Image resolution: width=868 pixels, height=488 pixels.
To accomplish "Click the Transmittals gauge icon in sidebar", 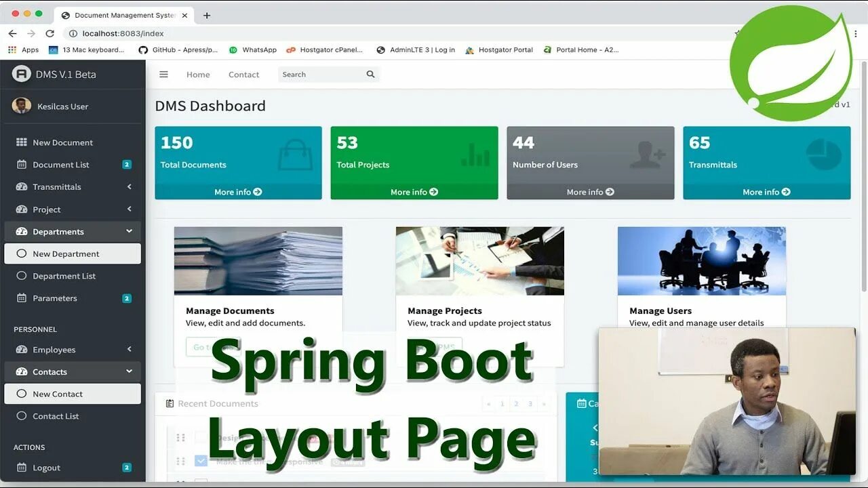I will pos(21,187).
